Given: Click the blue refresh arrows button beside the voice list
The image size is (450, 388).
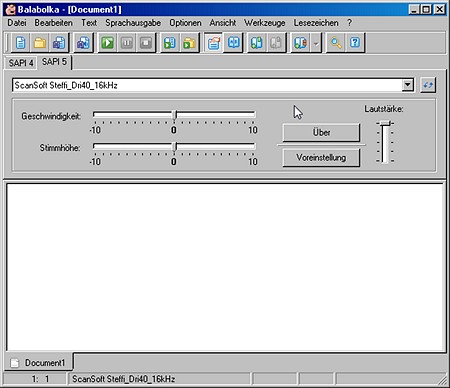Looking at the screenshot, I should [428, 85].
